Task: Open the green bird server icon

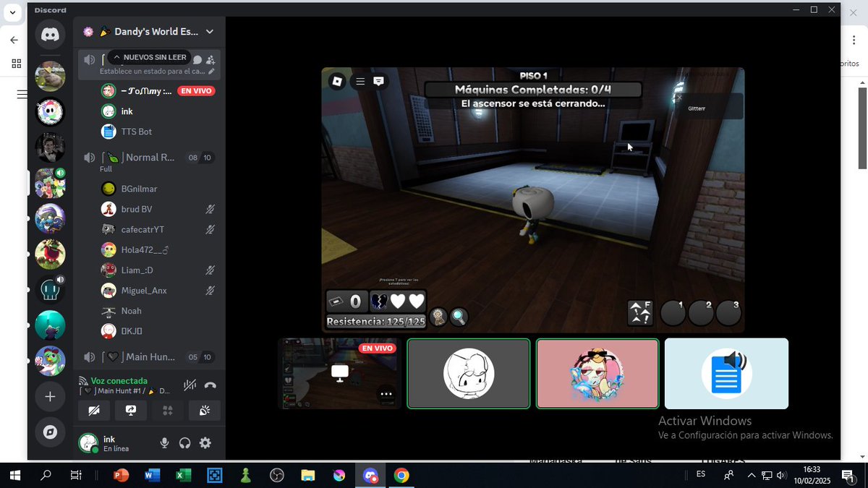Action: point(50,361)
